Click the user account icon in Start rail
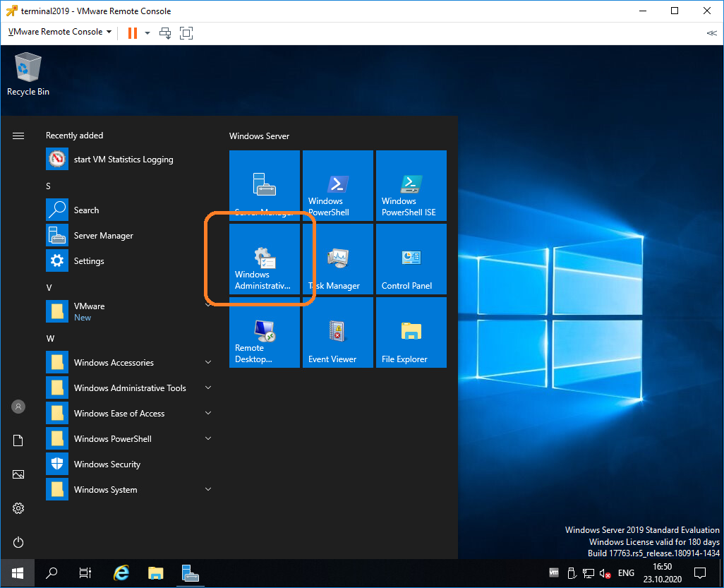The width and height of the screenshot is (724, 588). click(18, 407)
